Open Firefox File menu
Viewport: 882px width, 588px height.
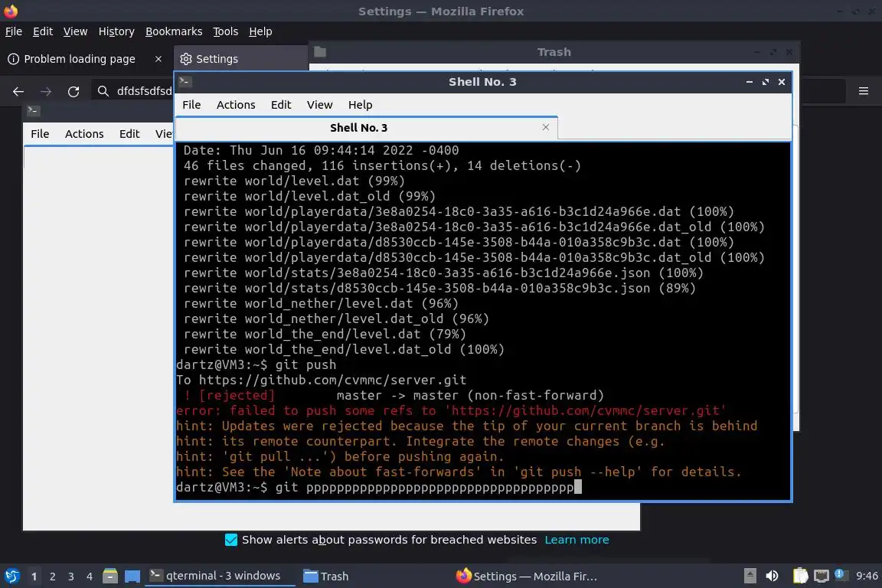pyautogui.click(x=14, y=31)
